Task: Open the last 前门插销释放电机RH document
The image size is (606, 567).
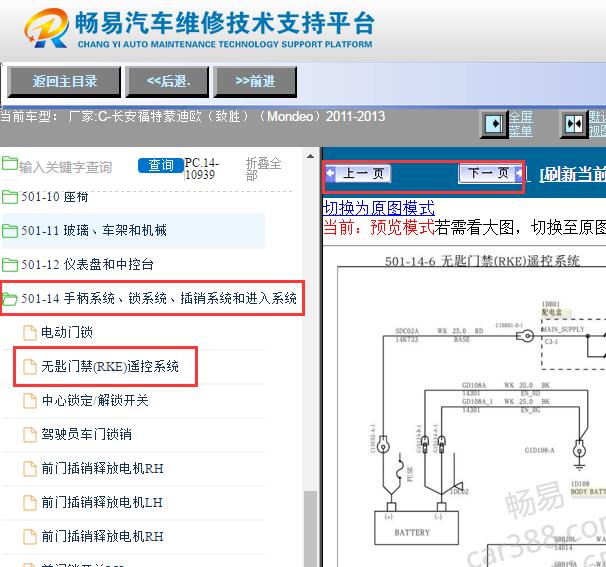Action: pyautogui.click(x=102, y=536)
